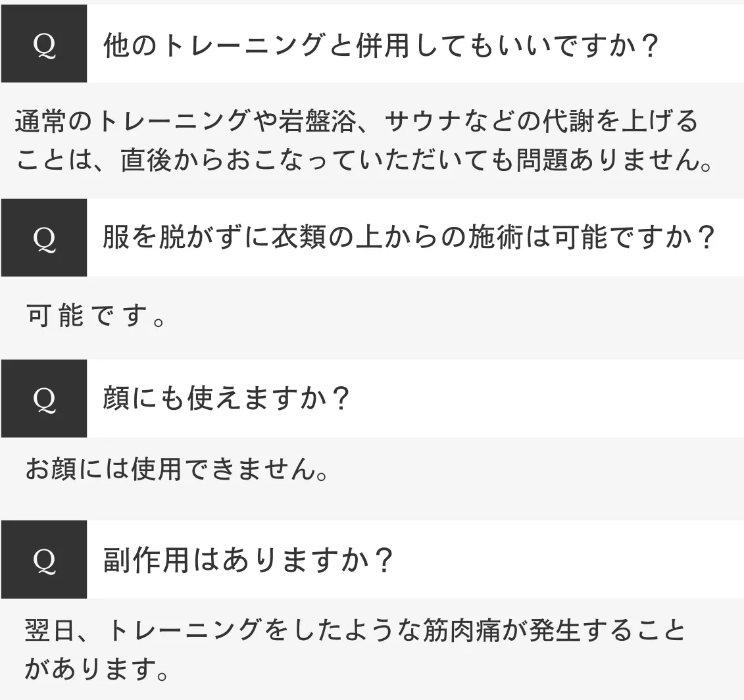Viewport: 744px width, 700px height.
Task: Open the 副作用はありますか? question header
Action: (x=248, y=561)
